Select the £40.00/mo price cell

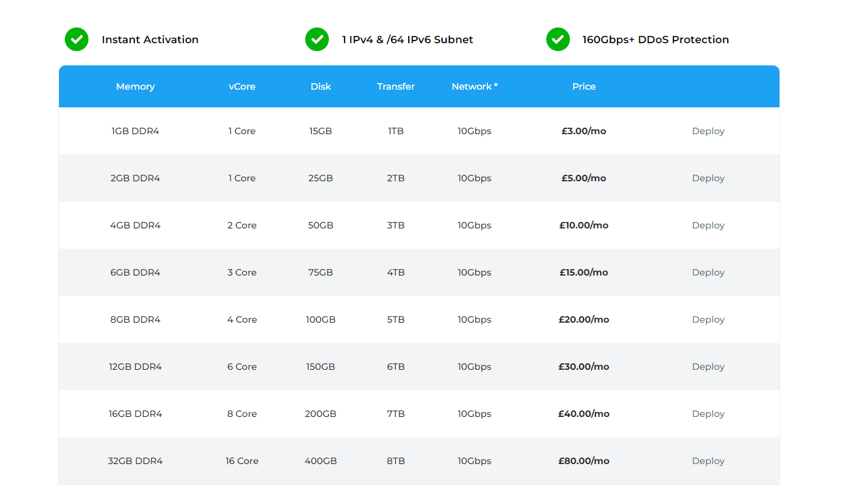click(584, 414)
